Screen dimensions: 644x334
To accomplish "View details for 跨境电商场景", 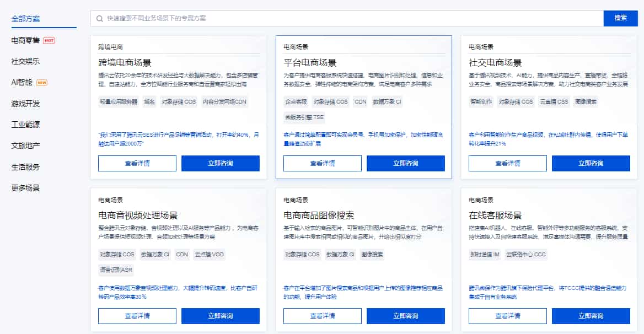I will coord(137,163).
